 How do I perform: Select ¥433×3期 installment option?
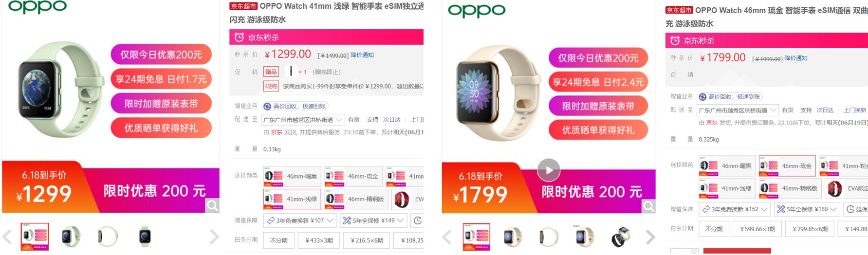click(319, 240)
